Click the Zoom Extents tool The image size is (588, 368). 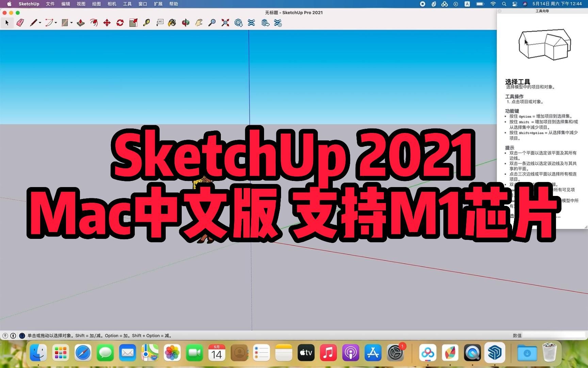225,23
